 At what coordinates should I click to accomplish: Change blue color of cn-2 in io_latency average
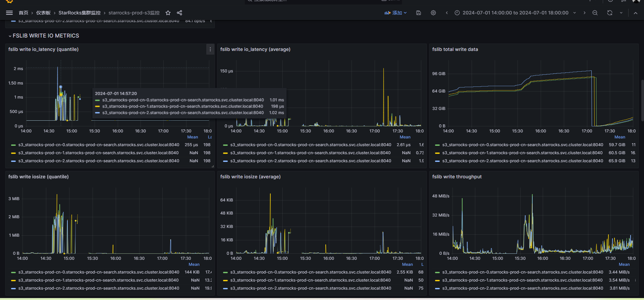[225, 161]
